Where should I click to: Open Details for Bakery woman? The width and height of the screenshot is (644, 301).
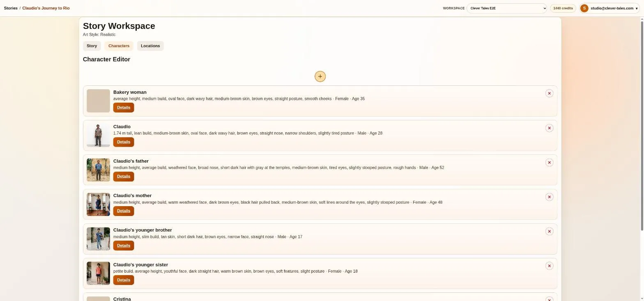point(124,108)
